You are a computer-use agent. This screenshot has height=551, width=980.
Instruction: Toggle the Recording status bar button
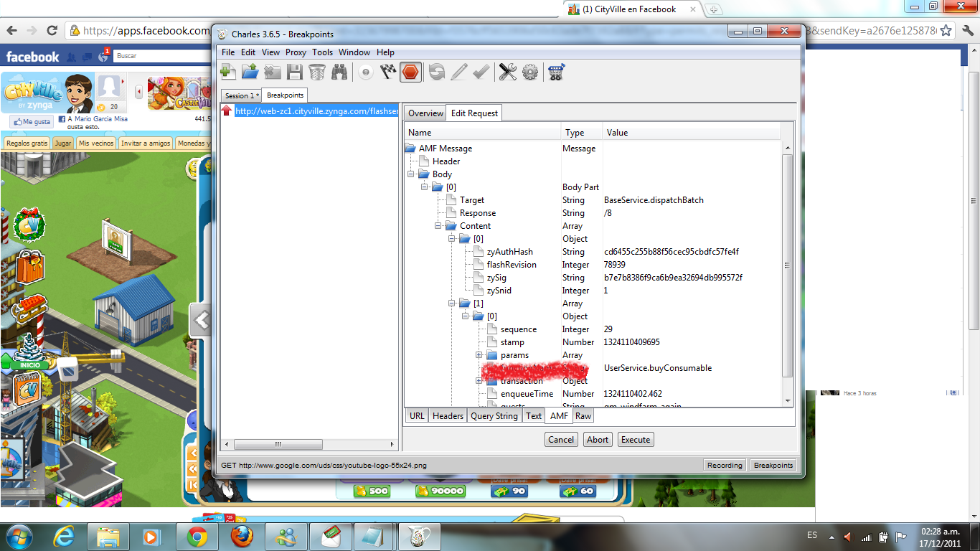[725, 465]
